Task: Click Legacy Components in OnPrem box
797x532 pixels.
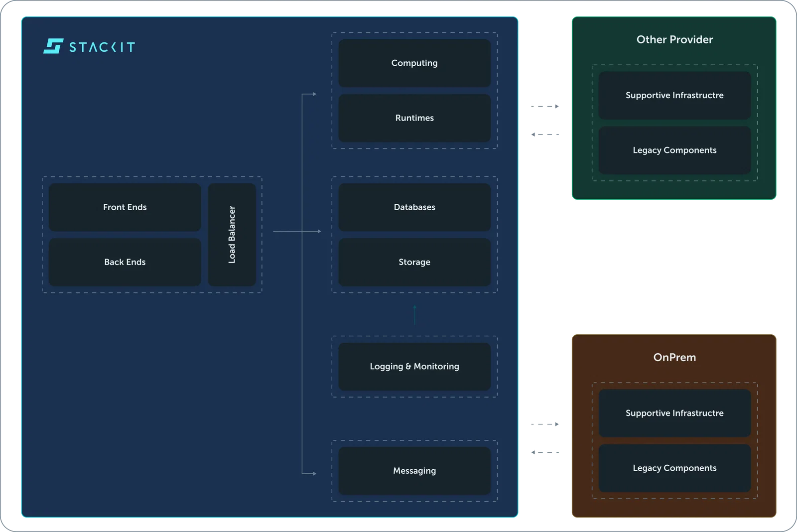Action: click(674, 468)
